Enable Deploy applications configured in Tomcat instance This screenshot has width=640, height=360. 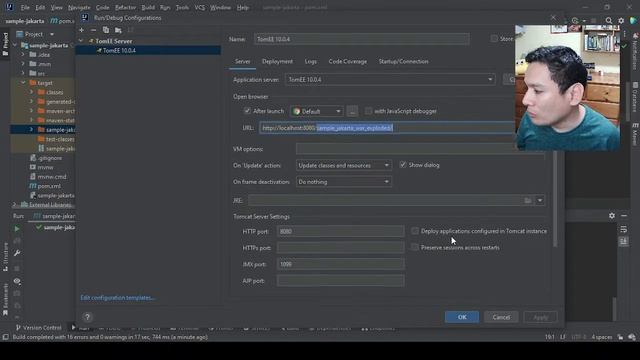pos(415,231)
